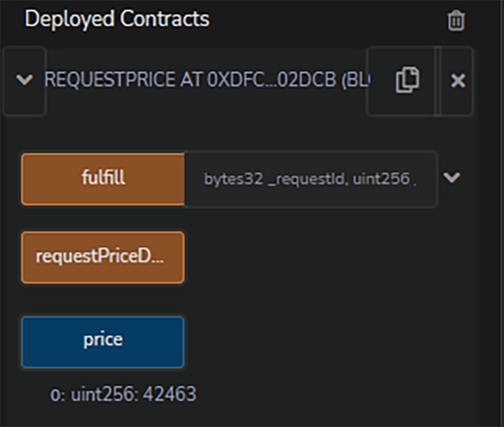Click the truncated (BL text in contract title
The height and width of the screenshot is (427, 504).
click(355, 81)
